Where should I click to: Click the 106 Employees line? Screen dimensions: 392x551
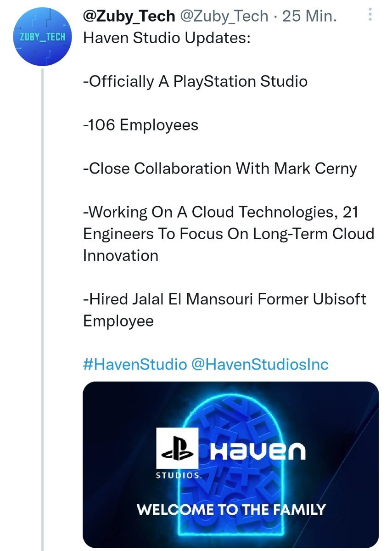click(140, 125)
